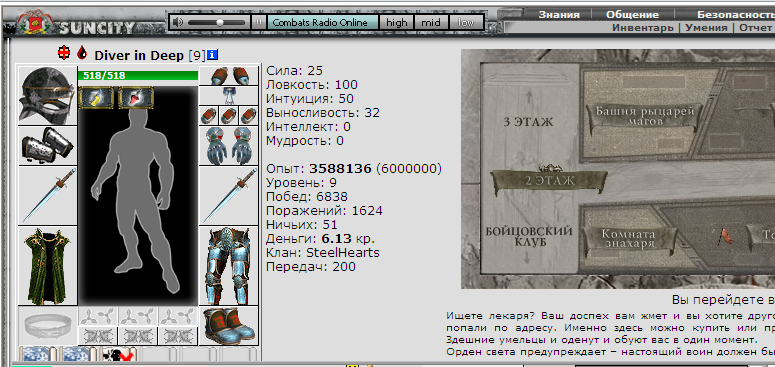Open the Безопасность menu
775x367 pixels.
click(736, 14)
